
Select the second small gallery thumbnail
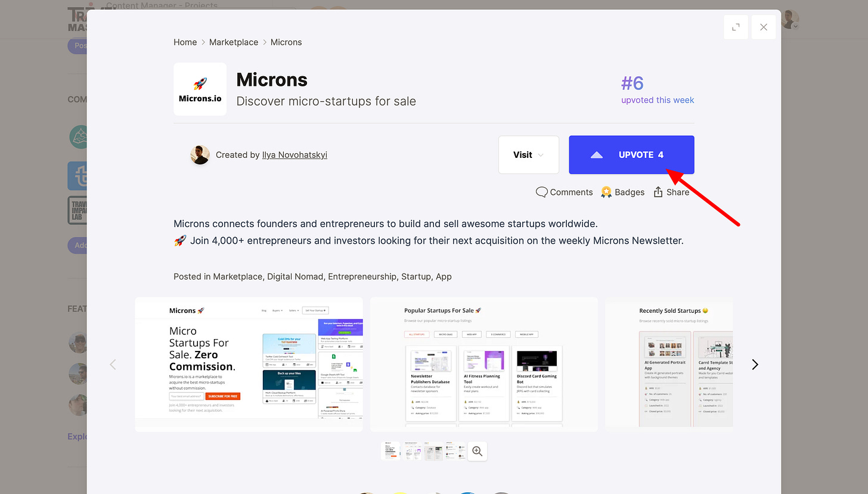(x=412, y=451)
